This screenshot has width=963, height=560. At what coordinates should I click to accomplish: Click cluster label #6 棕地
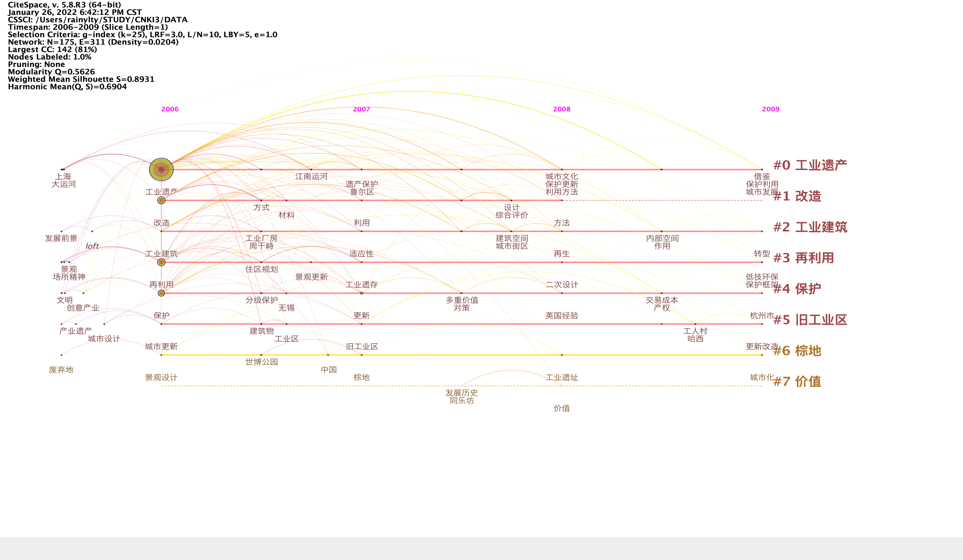pyautogui.click(x=797, y=351)
